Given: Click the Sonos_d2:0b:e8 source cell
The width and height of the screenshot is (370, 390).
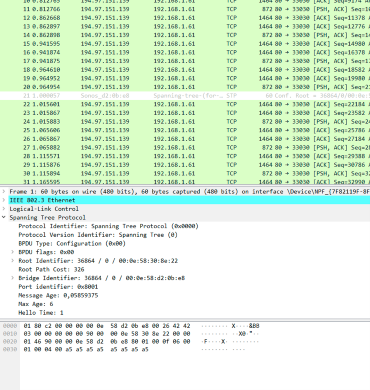Looking at the screenshot, I should point(105,96).
